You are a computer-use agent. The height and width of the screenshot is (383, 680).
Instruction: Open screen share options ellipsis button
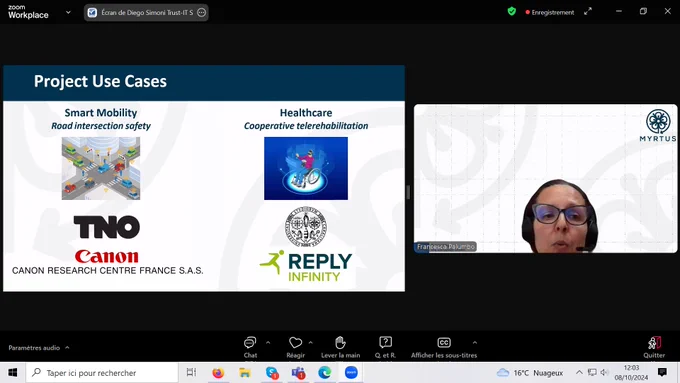pyautogui.click(x=202, y=13)
